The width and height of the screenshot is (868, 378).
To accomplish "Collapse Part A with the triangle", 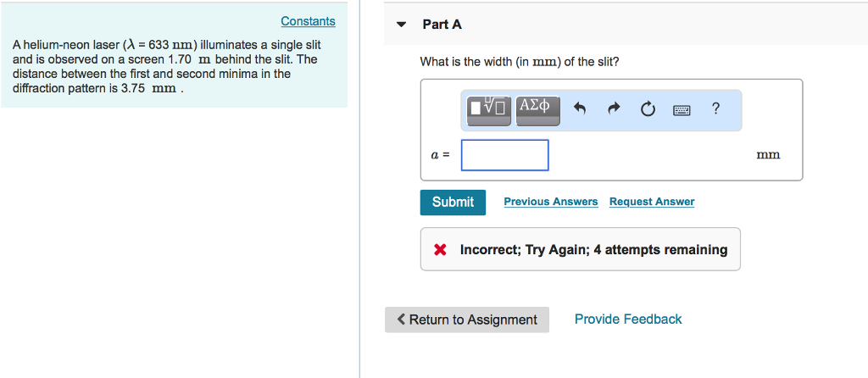I will pos(401,25).
